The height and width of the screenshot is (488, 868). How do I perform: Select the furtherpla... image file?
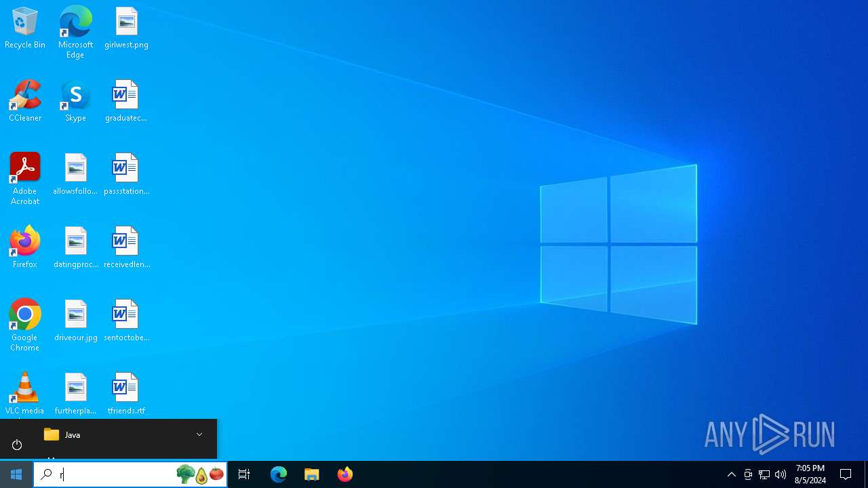pyautogui.click(x=75, y=394)
